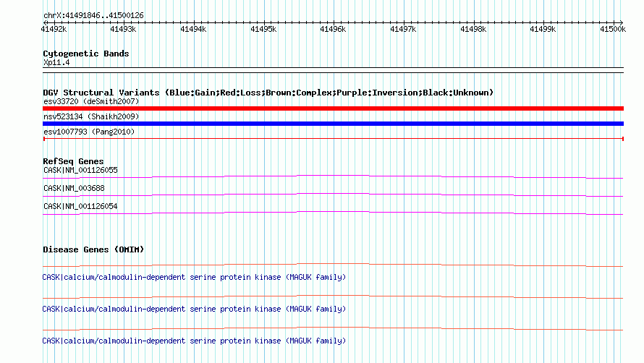
Task: Click the 41492k ruler tick label
Action: [x=54, y=29]
